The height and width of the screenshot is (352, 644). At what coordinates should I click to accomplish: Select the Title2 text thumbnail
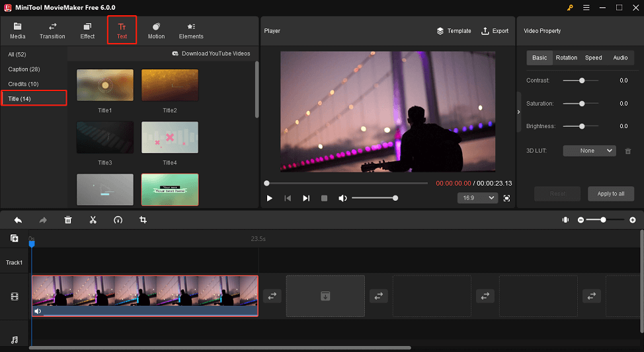170,85
